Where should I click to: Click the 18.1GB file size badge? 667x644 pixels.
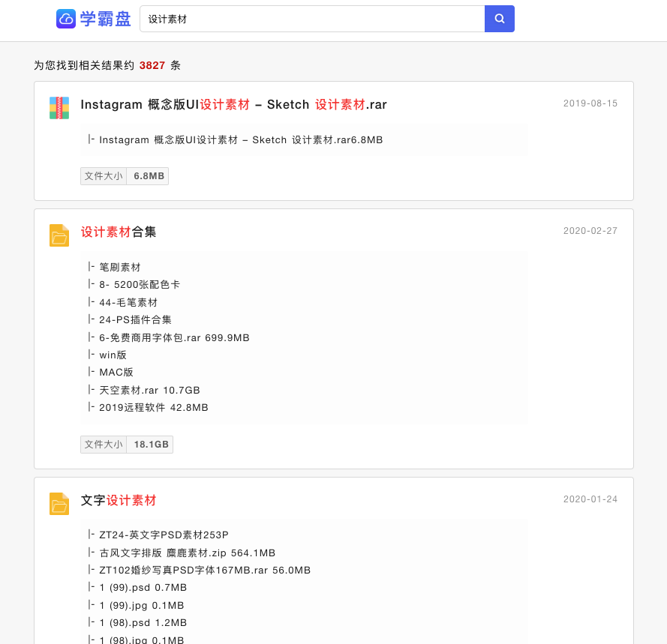(x=127, y=445)
